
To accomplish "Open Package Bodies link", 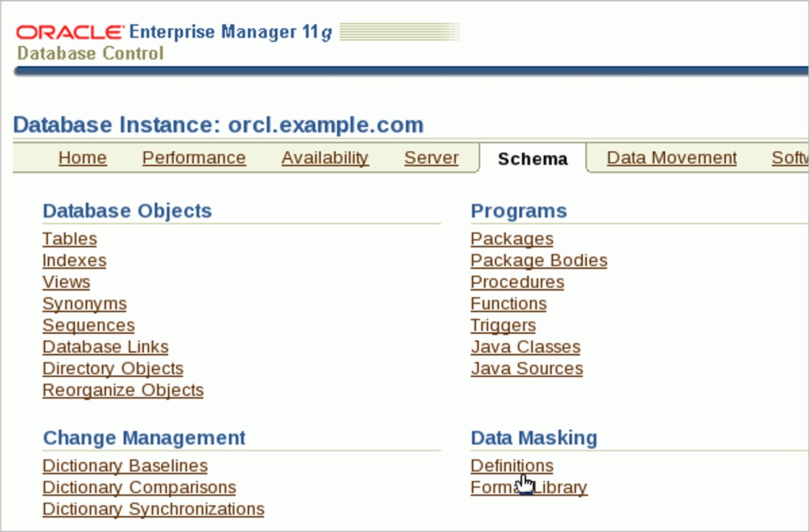I will click(539, 261).
